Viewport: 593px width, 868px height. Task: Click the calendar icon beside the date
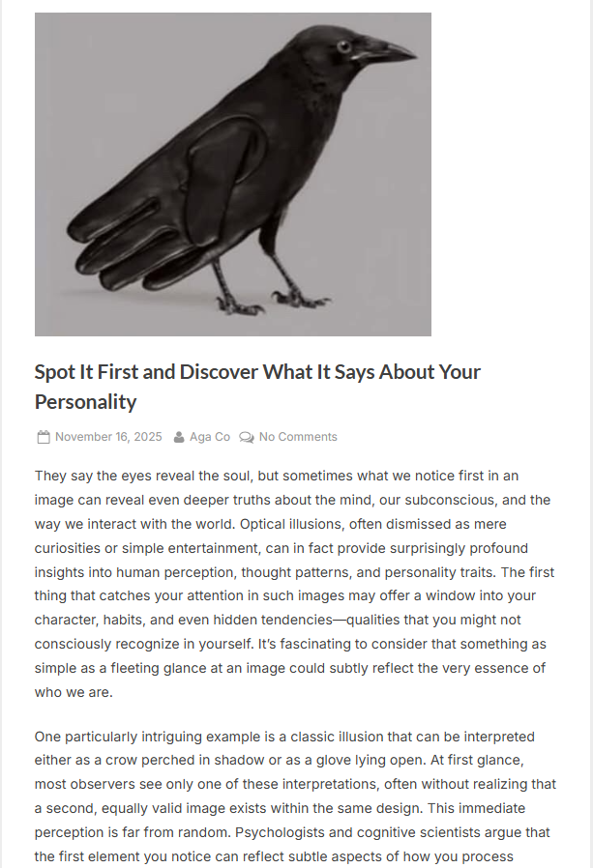(43, 437)
